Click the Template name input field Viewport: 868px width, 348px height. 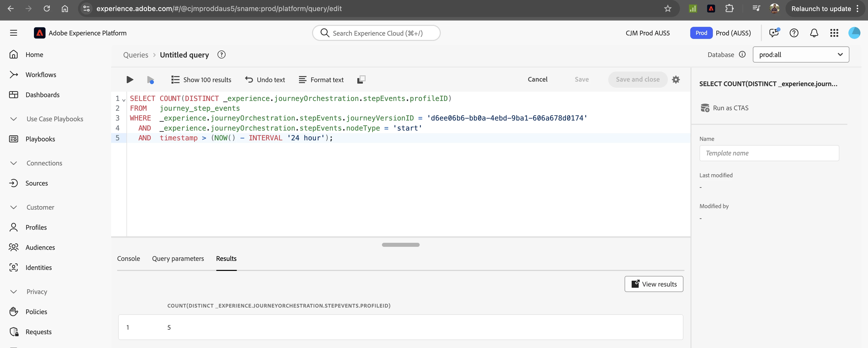pyautogui.click(x=769, y=153)
